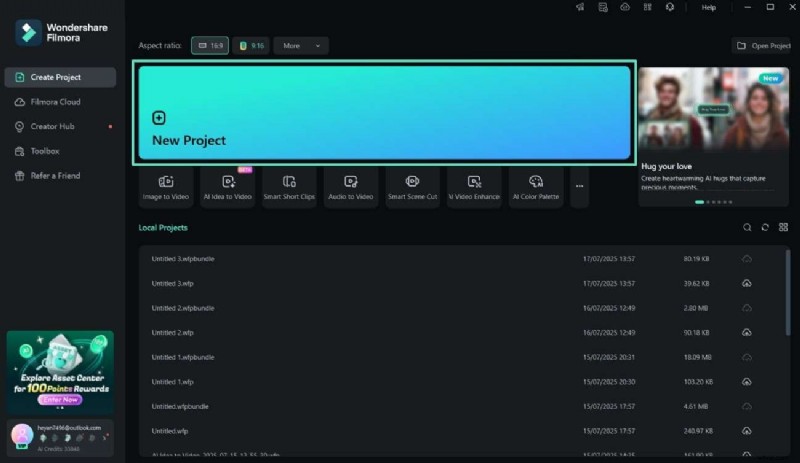Screen dimensions: 800x463
Task: Open the announcements megaphone icon
Action: (580, 7)
